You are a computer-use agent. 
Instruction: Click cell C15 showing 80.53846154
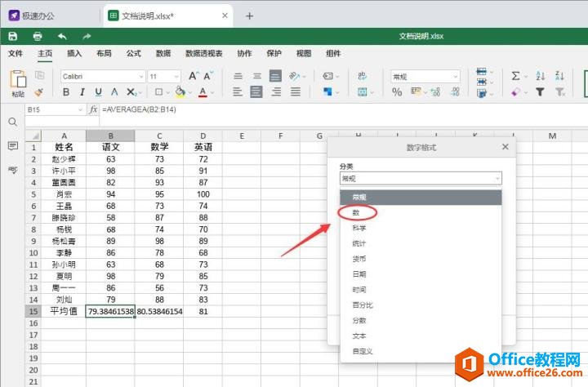pyautogui.click(x=159, y=311)
